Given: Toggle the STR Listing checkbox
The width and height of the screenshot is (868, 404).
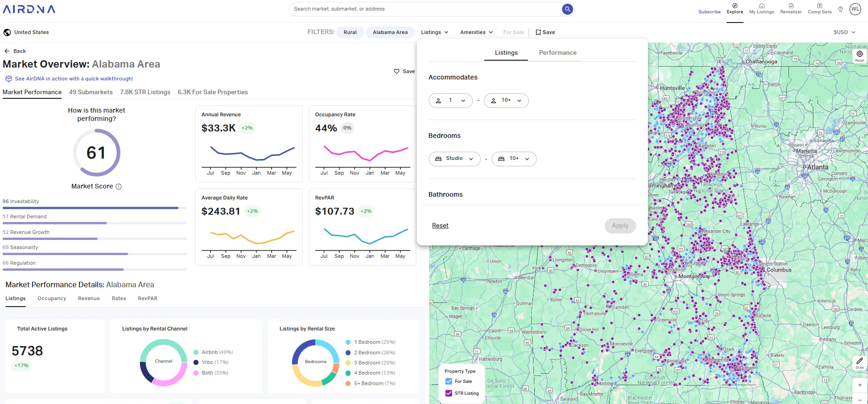Looking at the screenshot, I should (449, 393).
